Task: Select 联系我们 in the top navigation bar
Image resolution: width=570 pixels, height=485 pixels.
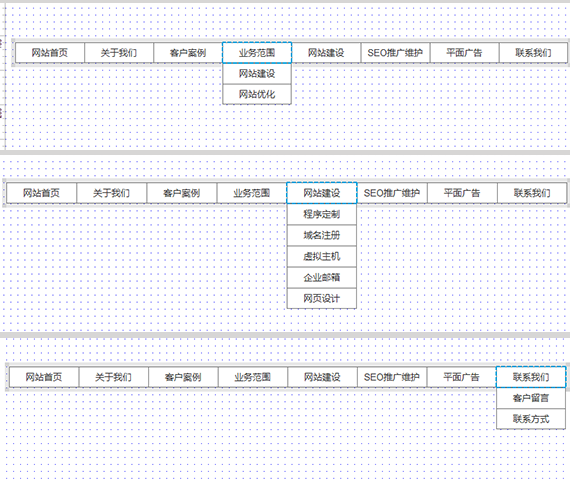Action: pyautogui.click(x=533, y=53)
